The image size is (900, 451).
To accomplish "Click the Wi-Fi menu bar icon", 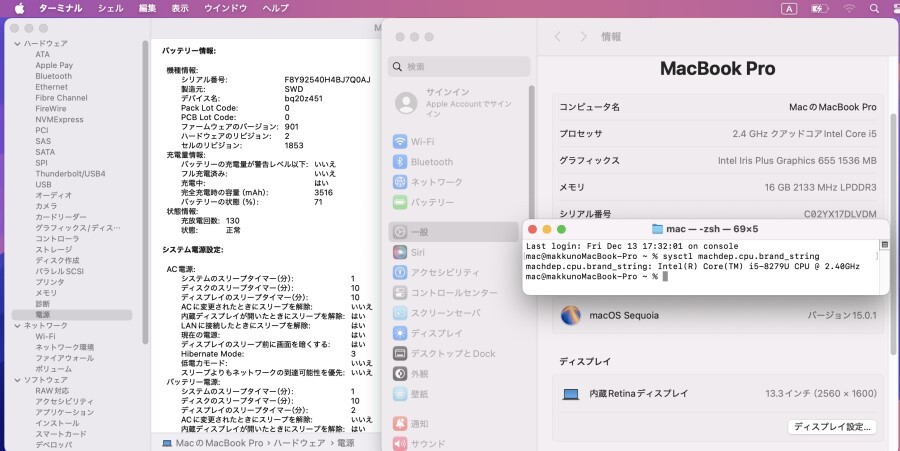I will coord(849,9).
